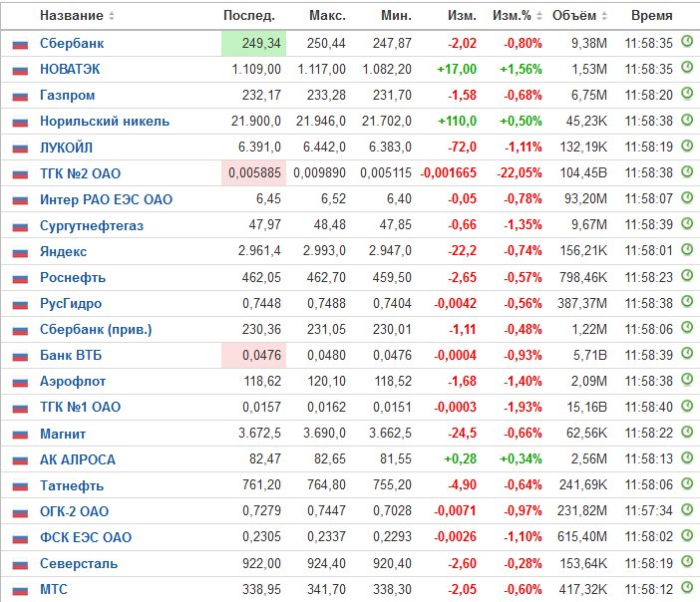Sort the table by Изм.% column arrows
The image size is (700, 602).
click(x=539, y=16)
